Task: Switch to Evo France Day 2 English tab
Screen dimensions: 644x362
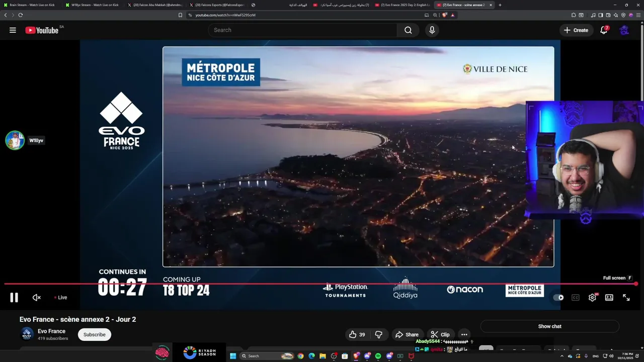Action: tap(403, 5)
